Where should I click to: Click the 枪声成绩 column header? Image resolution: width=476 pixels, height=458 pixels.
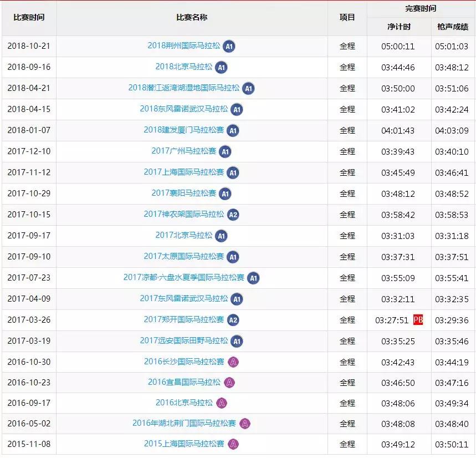[453, 27]
